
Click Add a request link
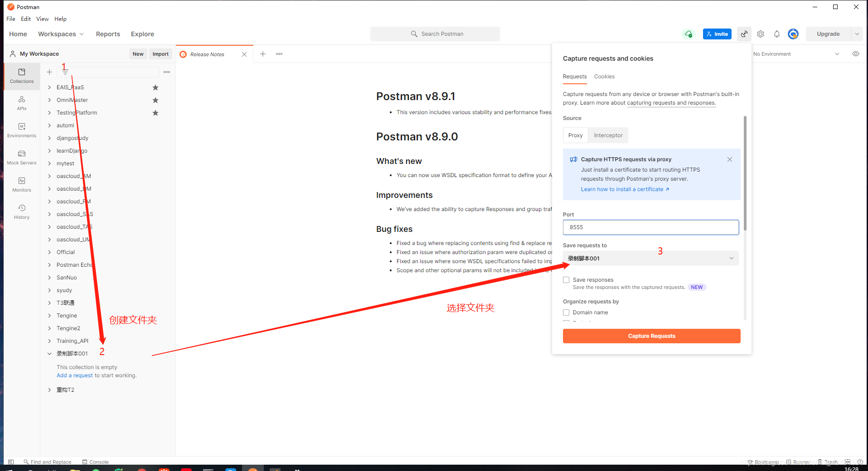75,375
